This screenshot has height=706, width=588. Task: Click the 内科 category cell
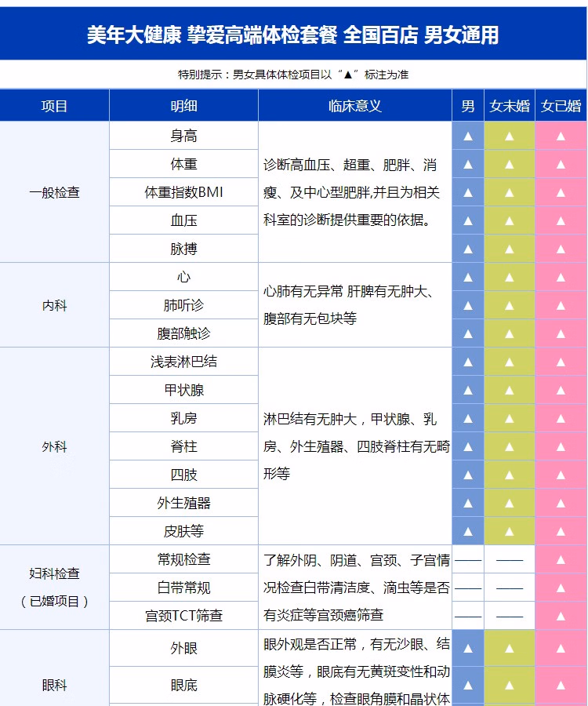point(54,305)
